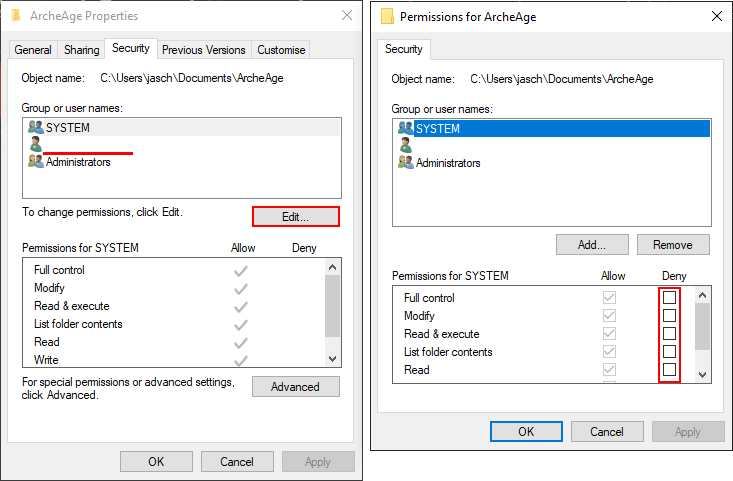The image size is (733, 481).
Task: Confirm with OK in Permissions dialog
Action: pos(526,431)
